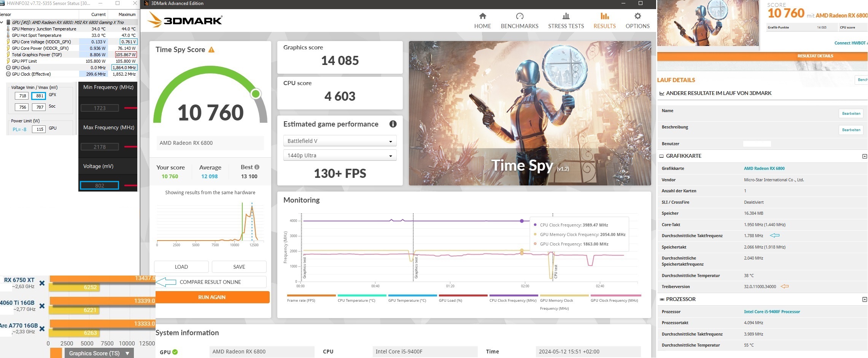Click the 3DMark logo in the header
This screenshot has width=868, height=358.
tap(185, 20)
